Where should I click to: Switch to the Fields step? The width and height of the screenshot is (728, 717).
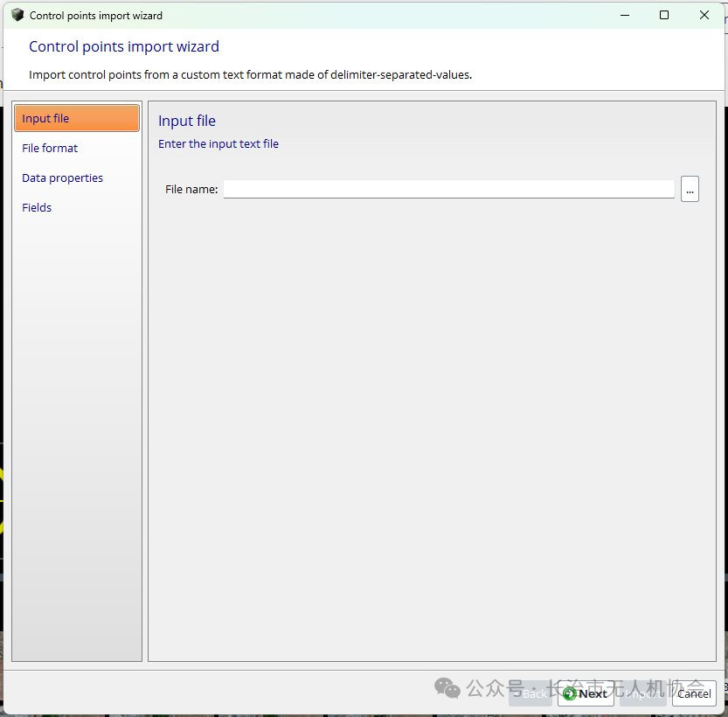[x=37, y=207]
